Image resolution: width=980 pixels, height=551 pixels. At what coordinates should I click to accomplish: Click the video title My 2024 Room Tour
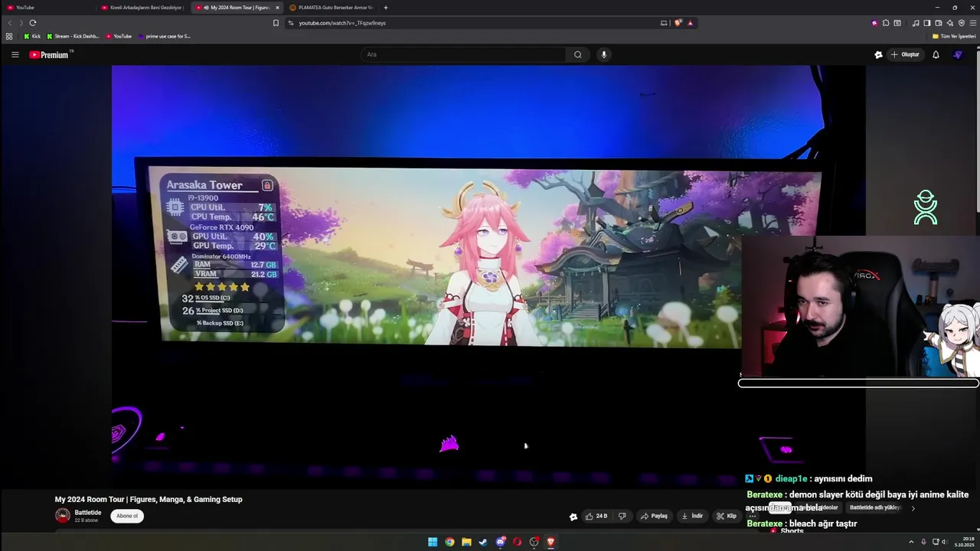click(149, 499)
